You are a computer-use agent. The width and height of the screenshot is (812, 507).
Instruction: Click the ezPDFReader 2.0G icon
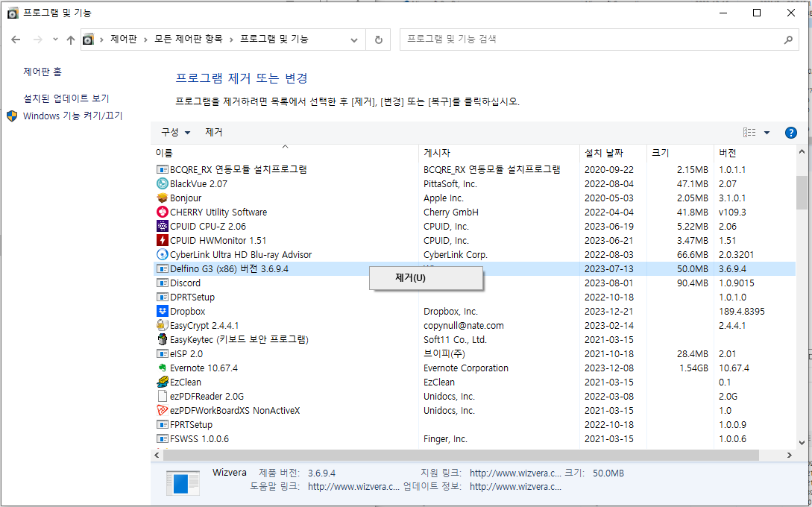tap(163, 397)
